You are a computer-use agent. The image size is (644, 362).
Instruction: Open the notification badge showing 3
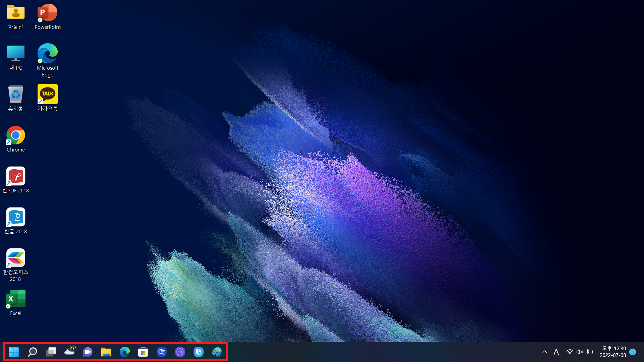point(633,352)
